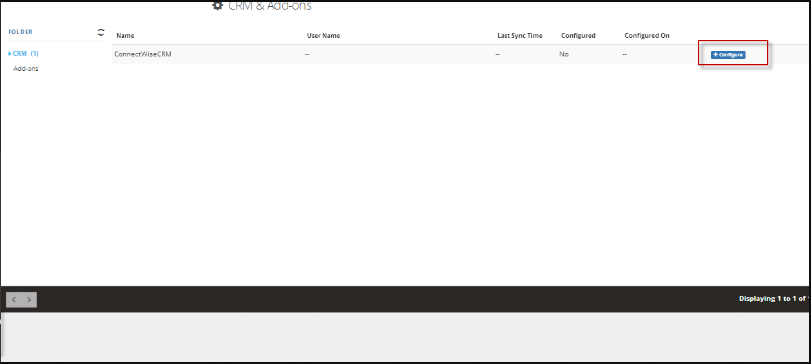Go to previous page with left arrow
Screen dimensions: 811x364
click(x=14, y=299)
